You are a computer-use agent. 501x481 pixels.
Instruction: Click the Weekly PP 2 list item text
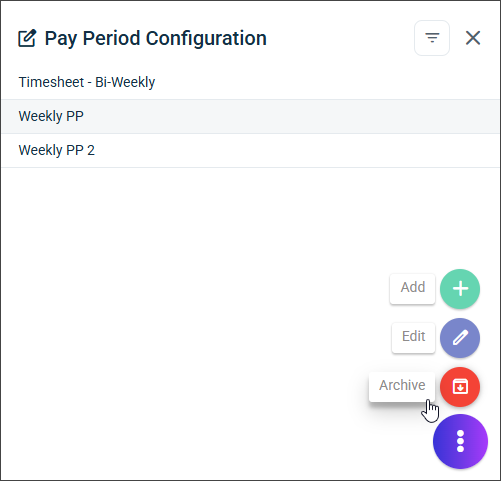click(57, 150)
